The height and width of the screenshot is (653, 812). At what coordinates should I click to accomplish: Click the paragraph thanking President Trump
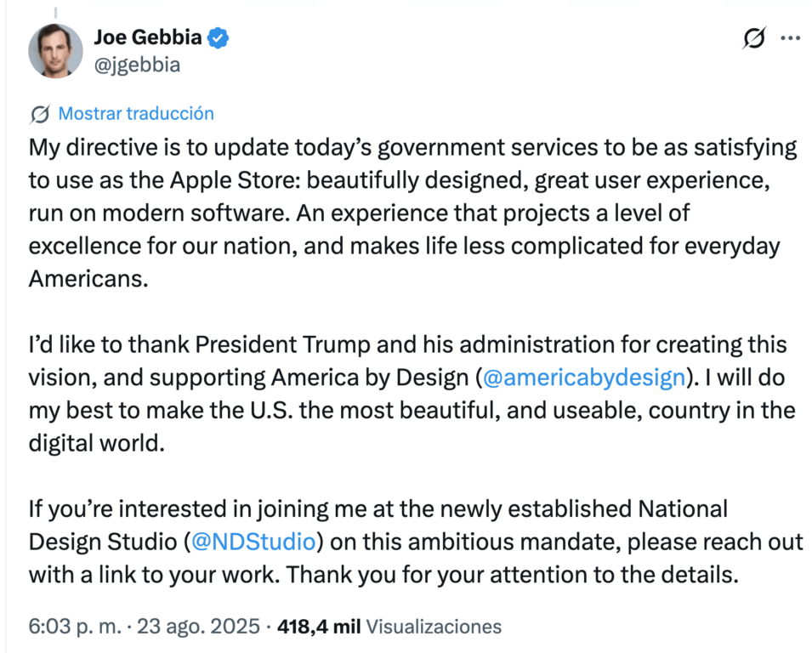click(x=412, y=394)
